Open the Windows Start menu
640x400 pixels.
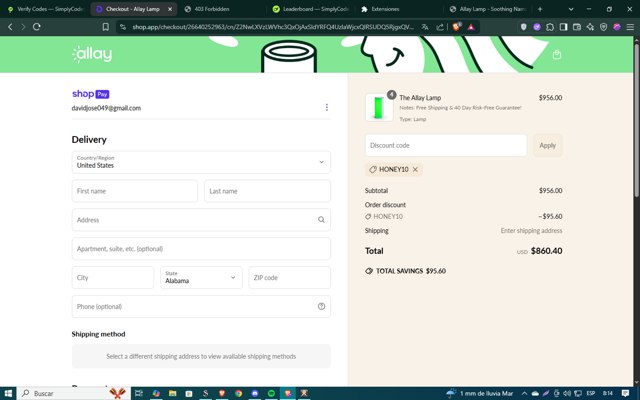8,393
